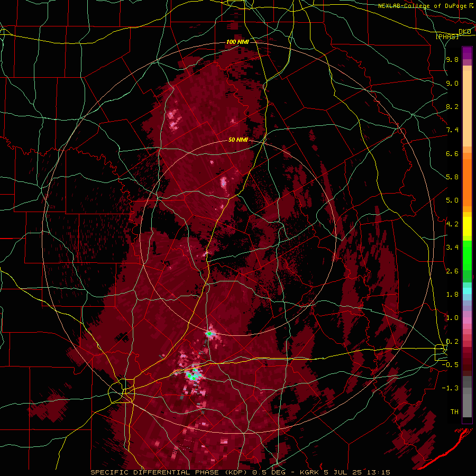Click the 4.2 scale value
The image size is (476, 476).
click(x=452, y=224)
